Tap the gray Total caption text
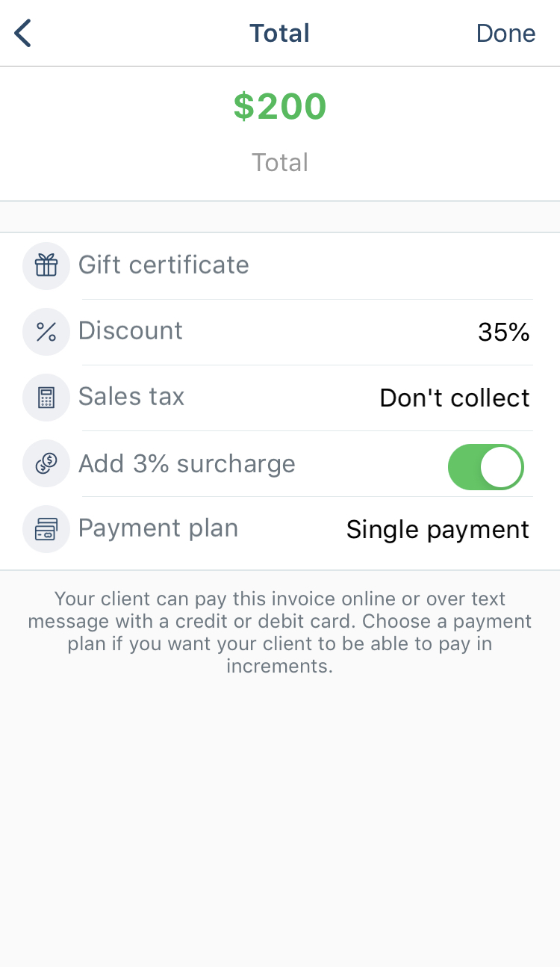560x967 pixels. 280,162
